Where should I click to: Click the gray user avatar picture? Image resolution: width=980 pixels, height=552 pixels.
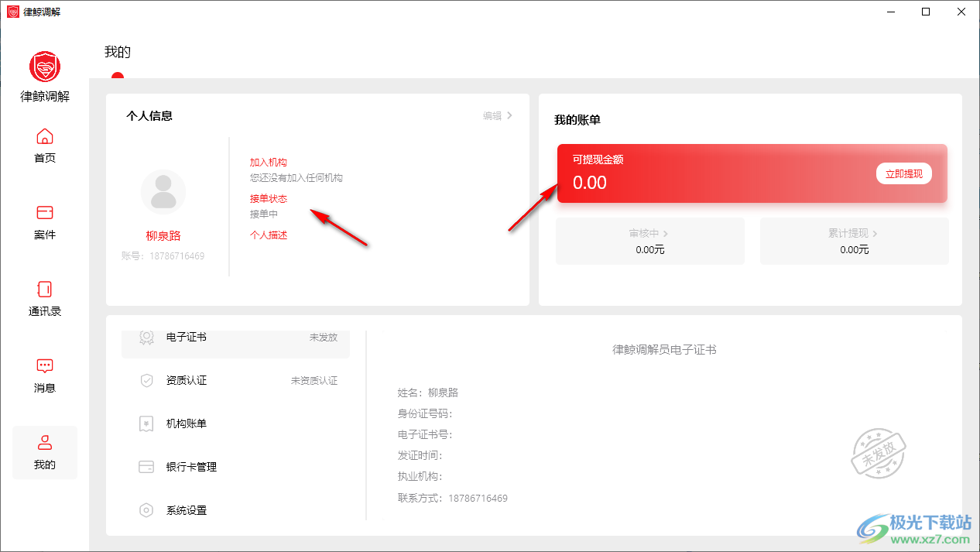(x=163, y=192)
